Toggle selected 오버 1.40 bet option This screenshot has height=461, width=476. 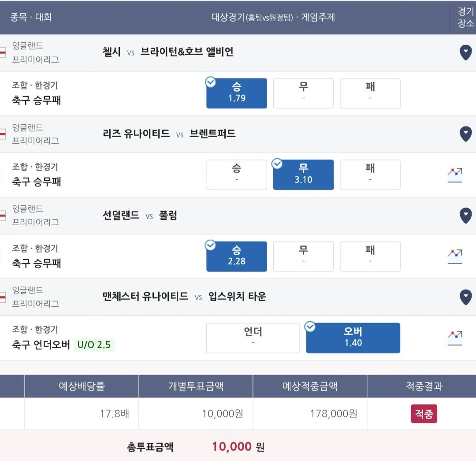(353, 338)
